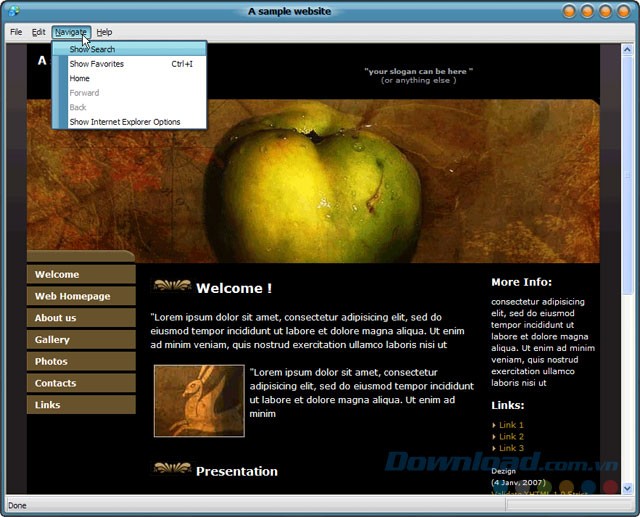
Task: Go to the Web Homepage page
Action: pos(81,296)
